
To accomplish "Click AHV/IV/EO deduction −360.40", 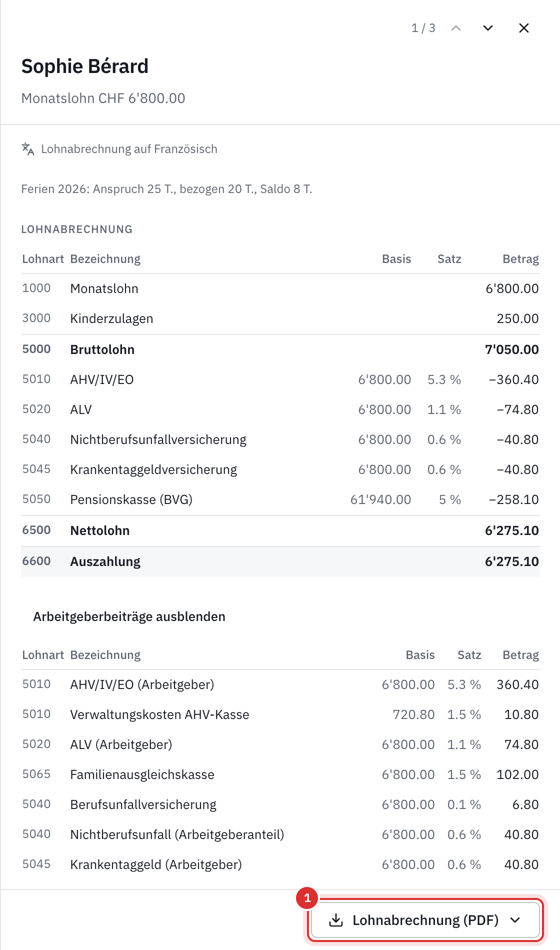I will coord(513,379).
